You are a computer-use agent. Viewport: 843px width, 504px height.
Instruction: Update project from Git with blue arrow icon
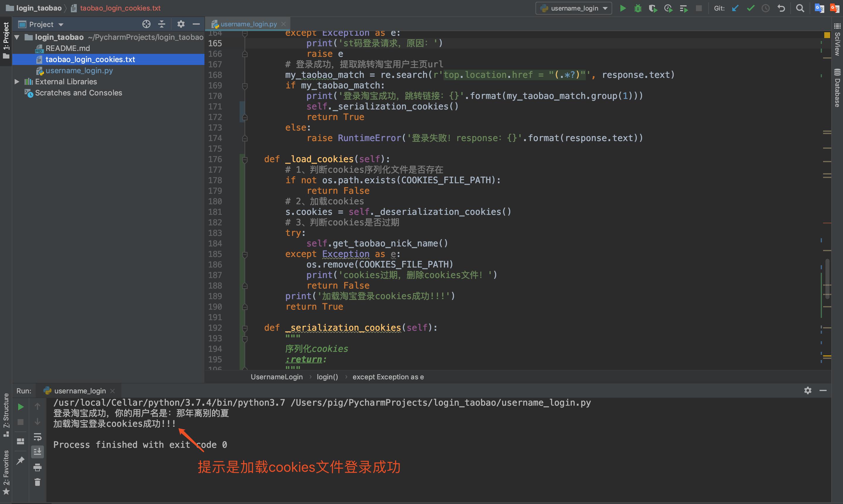(735, 8)
